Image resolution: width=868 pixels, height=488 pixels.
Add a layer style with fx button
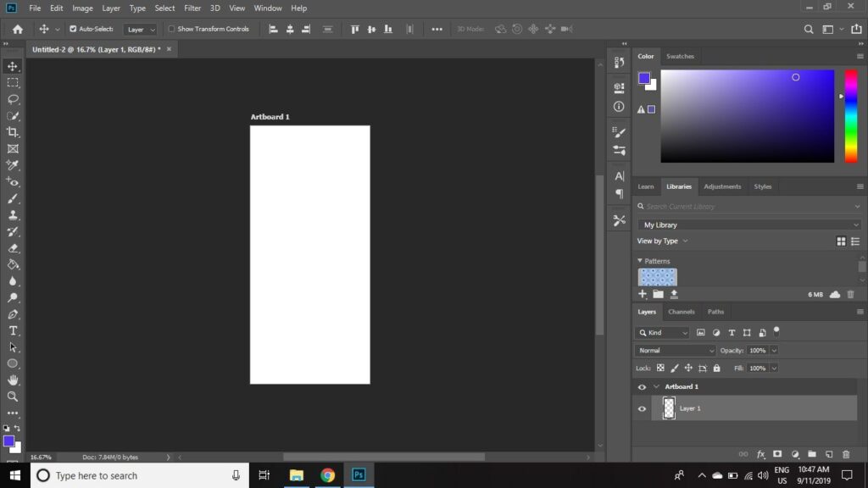pos(760,454)
